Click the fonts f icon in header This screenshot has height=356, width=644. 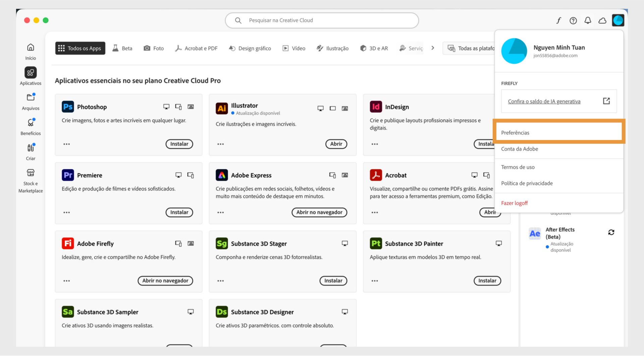(x=558, y=20)
